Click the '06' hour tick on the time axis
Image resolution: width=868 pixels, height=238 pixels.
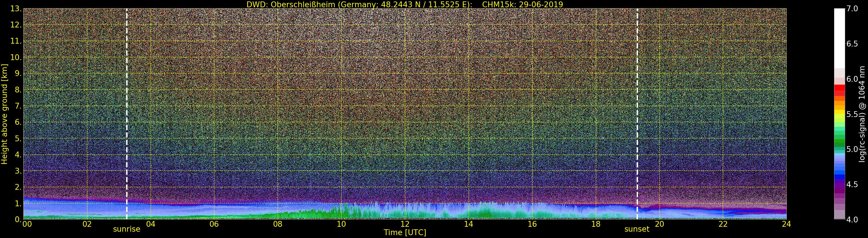point(214,224)
